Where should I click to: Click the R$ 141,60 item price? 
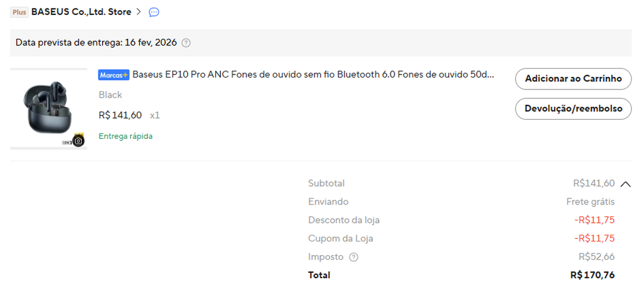coord(121,115)
